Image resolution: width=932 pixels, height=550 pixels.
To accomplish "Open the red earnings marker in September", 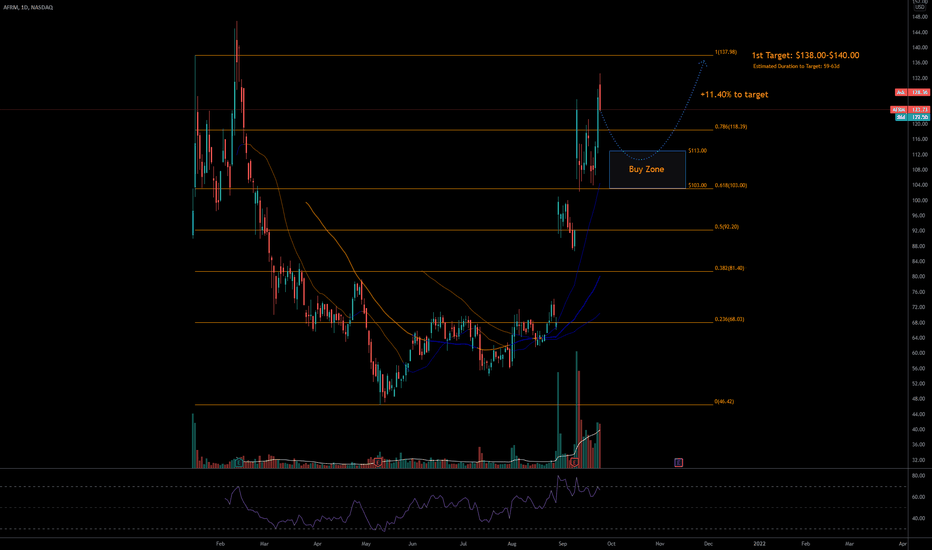I will (x=574, y=462).
